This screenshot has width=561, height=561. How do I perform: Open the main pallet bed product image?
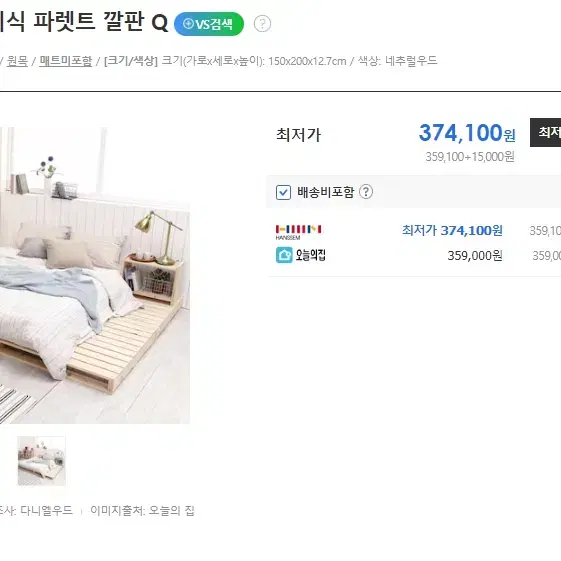click(95, 275)
